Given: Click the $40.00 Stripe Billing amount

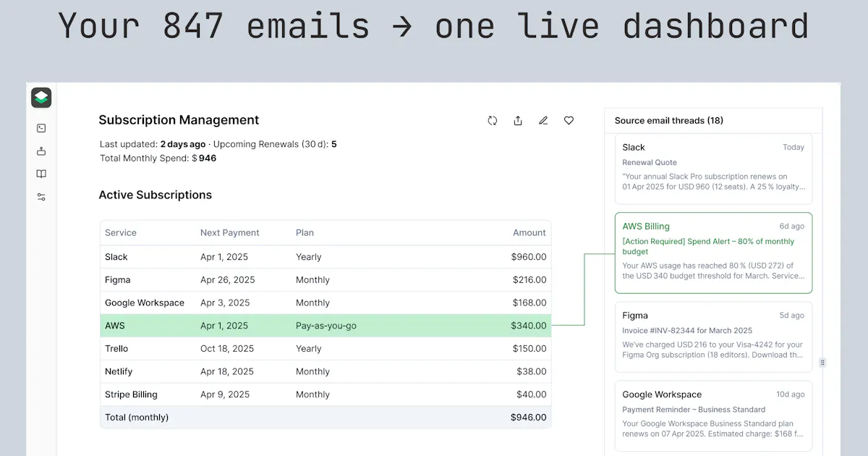Looking at the screenshot, I should pos(532,395).
